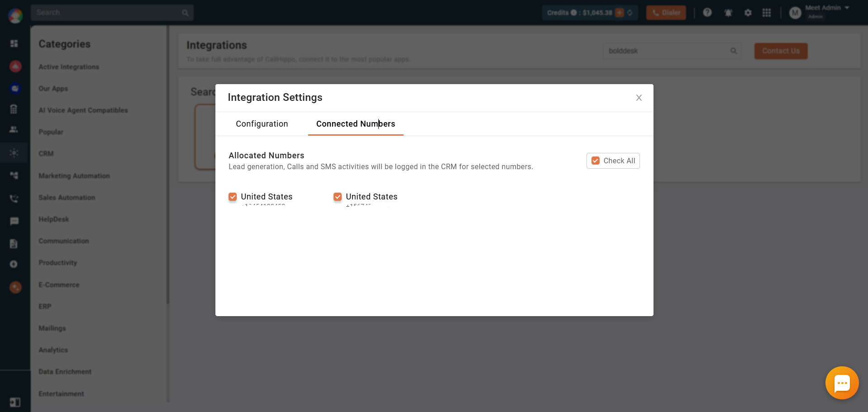
Task: Open the Dialer
Action: click(x=666, y=13)
